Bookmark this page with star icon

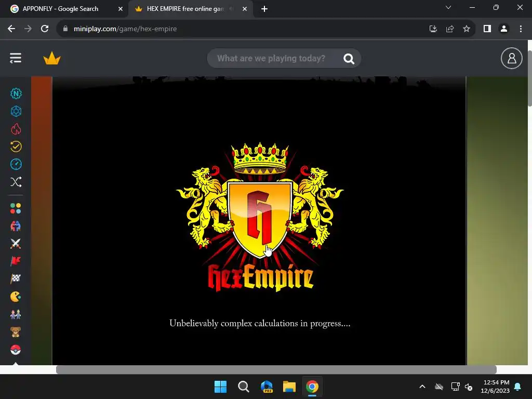pos(467,29)
